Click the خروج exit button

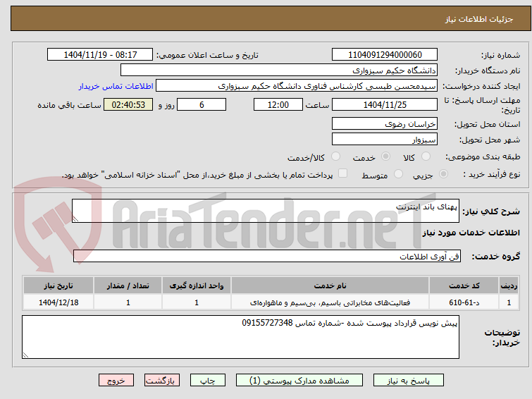(x=116, y=381)
